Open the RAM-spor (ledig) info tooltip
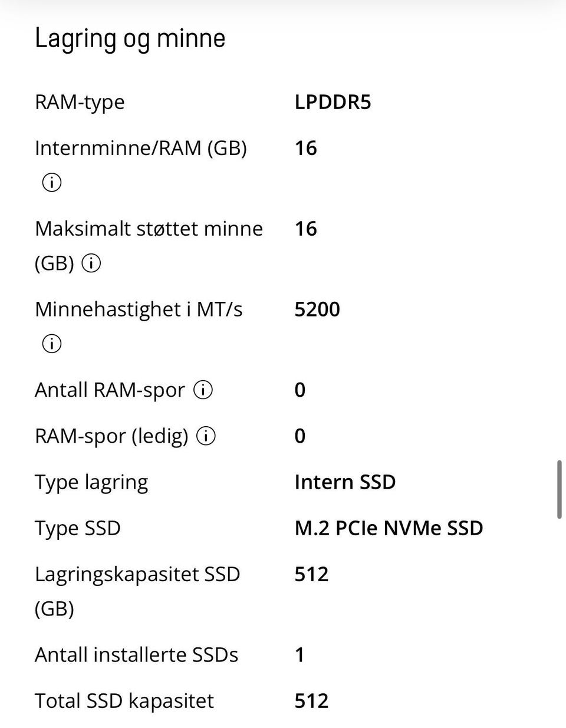 pyautogui.click(x=206, y=436)
